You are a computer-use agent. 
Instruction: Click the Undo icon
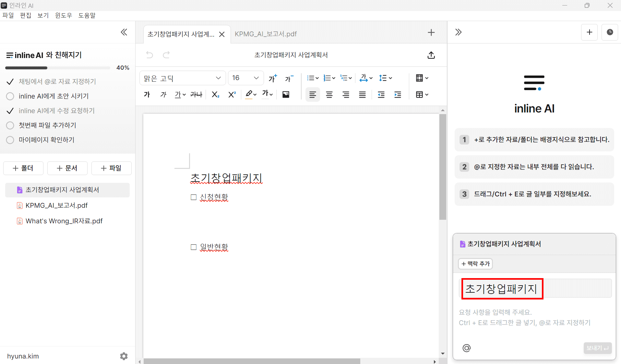(149, 55)
